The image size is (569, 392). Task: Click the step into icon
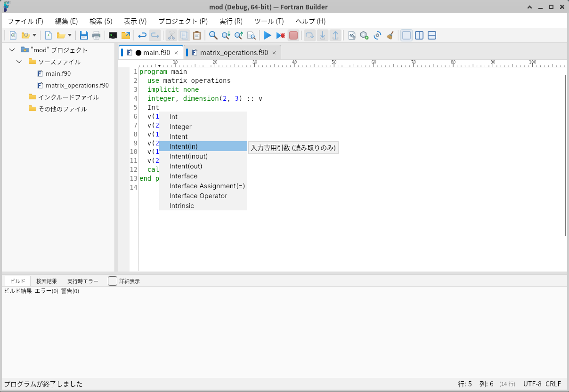click(x=323, y=35)
